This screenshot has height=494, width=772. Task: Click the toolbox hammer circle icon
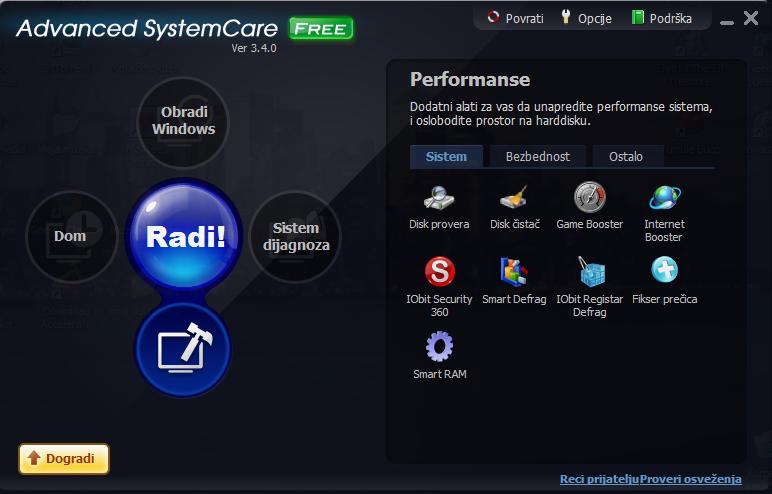[183, 349]
